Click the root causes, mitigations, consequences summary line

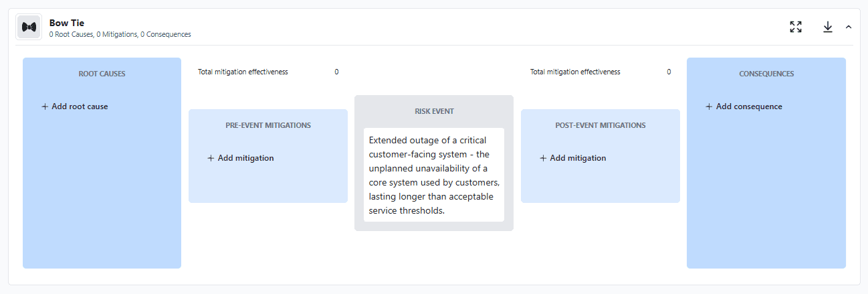(120, 34)
